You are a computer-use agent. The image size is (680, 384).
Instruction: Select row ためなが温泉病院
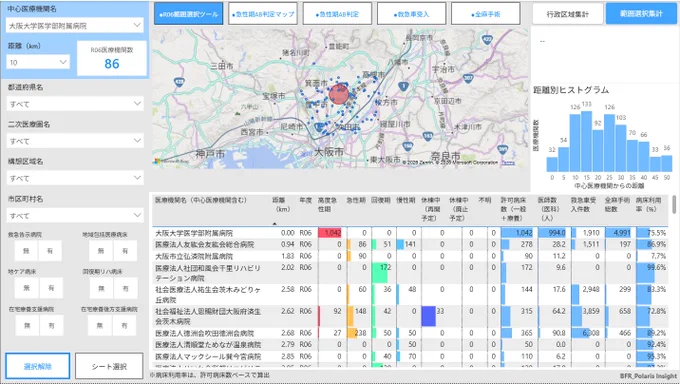[x=410, y=345]
